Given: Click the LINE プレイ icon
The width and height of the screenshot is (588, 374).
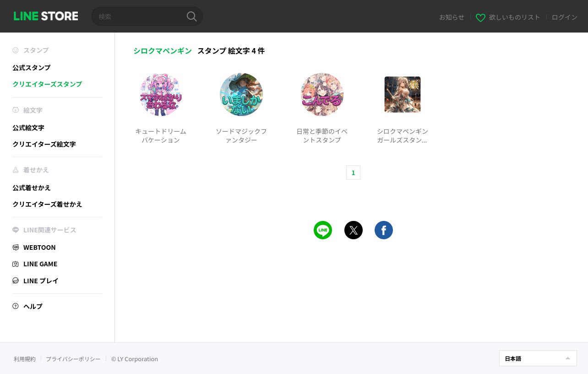Looking at the screenshot, I should pyautogui.click(x=16, y=280).
